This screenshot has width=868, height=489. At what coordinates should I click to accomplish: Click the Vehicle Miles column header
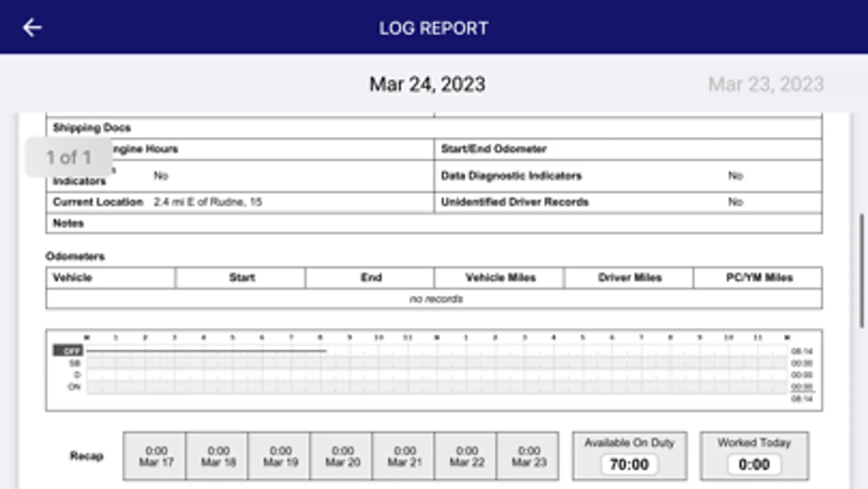click(x=499, y=278)
